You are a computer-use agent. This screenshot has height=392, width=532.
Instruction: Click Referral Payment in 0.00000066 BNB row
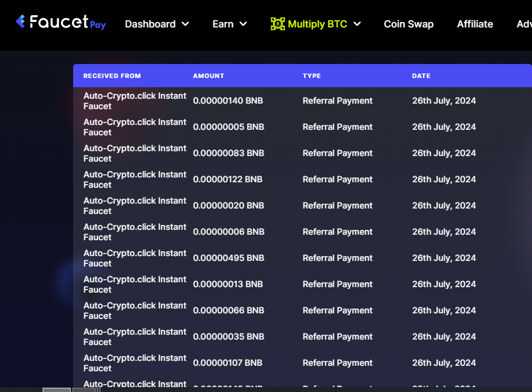(338, 310)
